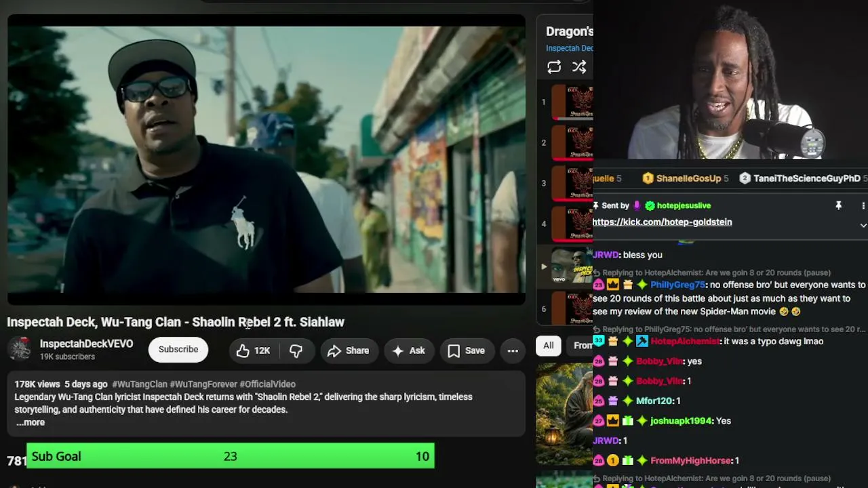Click the FromMyHighHorse username in chat

pos(691,461)
